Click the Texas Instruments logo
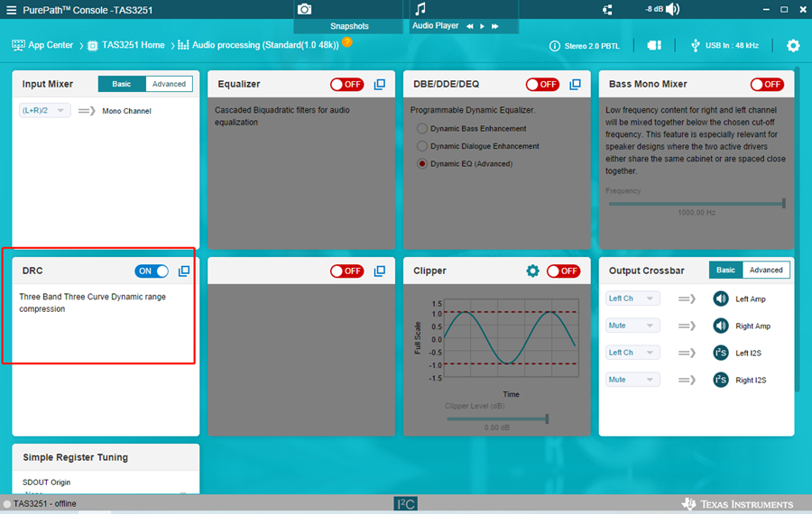This screenshot has height=514, width=812. (737, 504)
